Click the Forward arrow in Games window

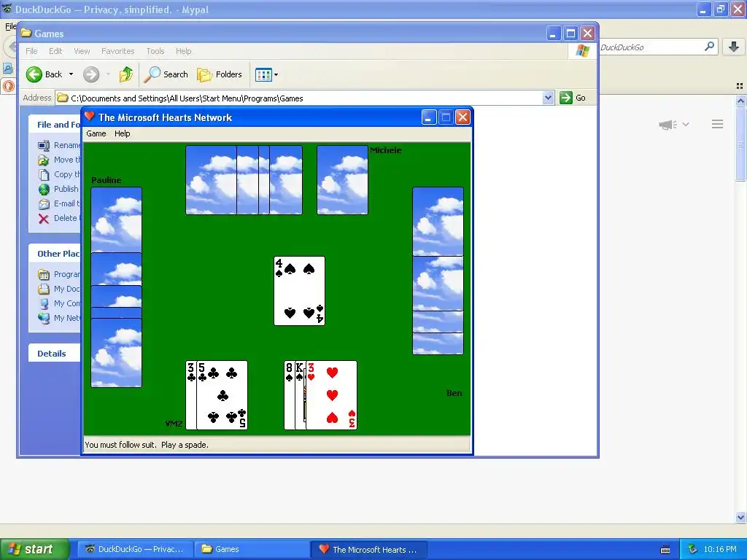tap(91, 74)
